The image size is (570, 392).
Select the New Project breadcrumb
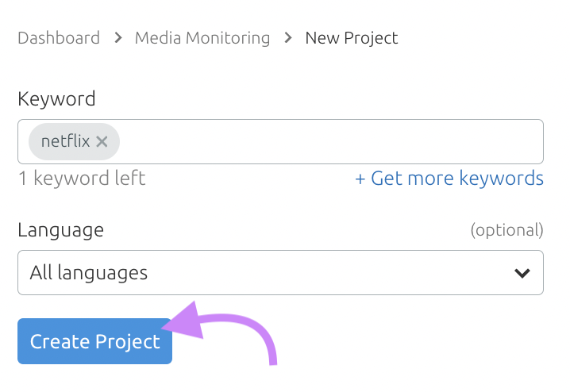(352, 37)
